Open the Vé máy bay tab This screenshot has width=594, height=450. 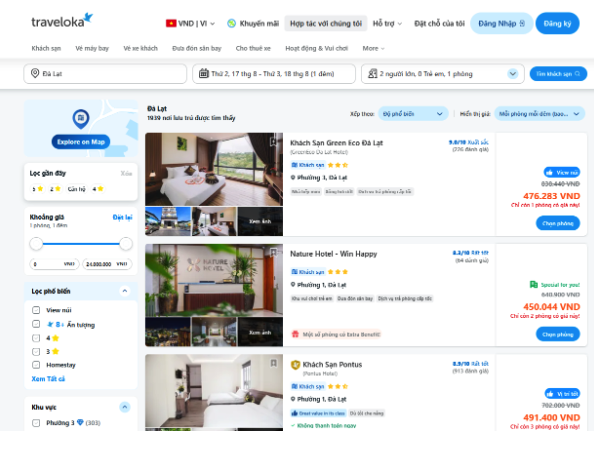pyautogui.click(x=92, y=48)
